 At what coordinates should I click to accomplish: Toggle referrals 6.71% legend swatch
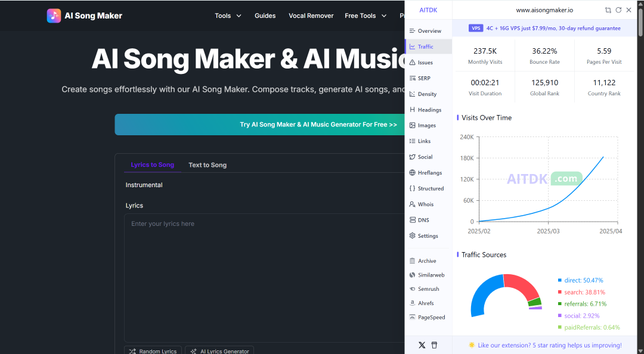click(559, 304)
